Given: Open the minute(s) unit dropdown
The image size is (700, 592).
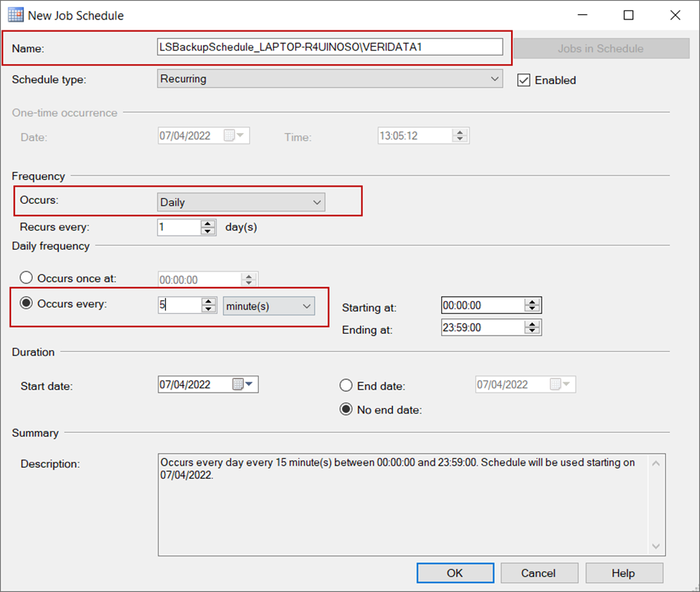Looking at the screenshot, I should (269, 306).
